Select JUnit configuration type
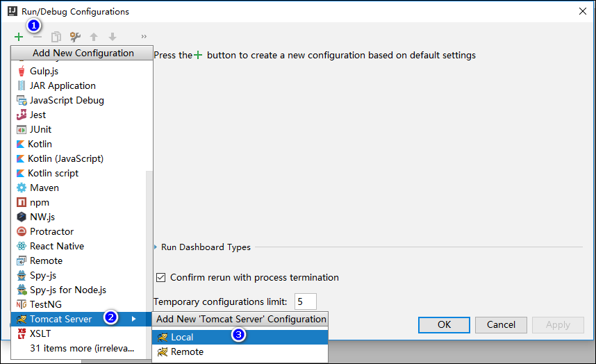Screen dimensions: 596x364 (82, 129)
